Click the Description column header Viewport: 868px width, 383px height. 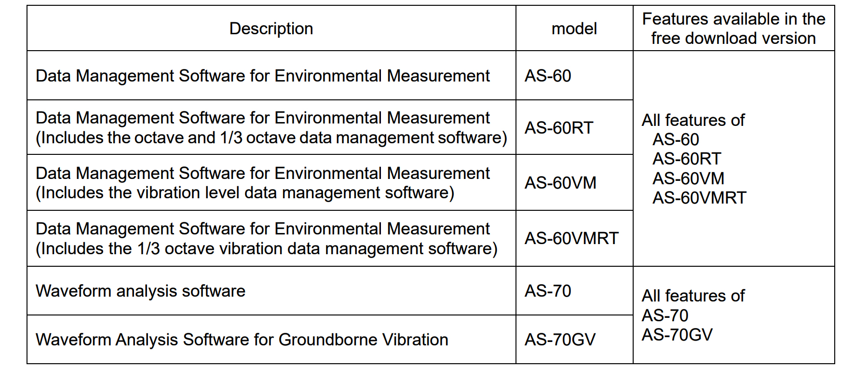tap(271, 28)
